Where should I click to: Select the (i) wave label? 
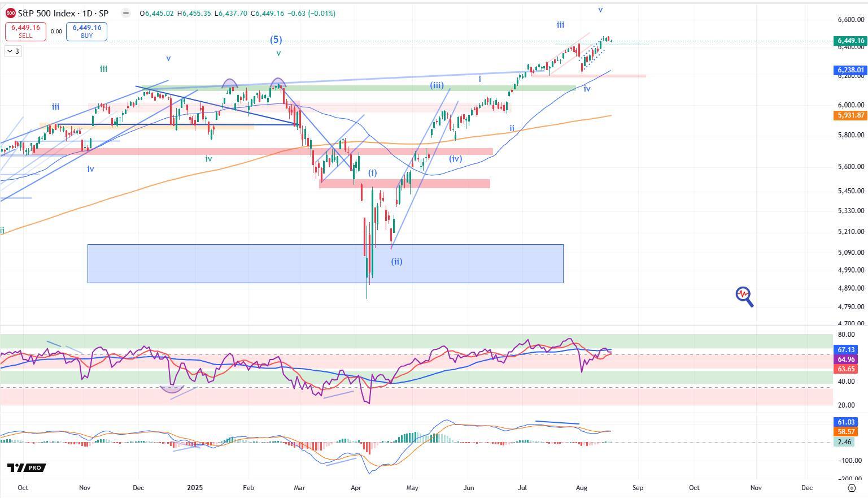click(x=373, y=172)
